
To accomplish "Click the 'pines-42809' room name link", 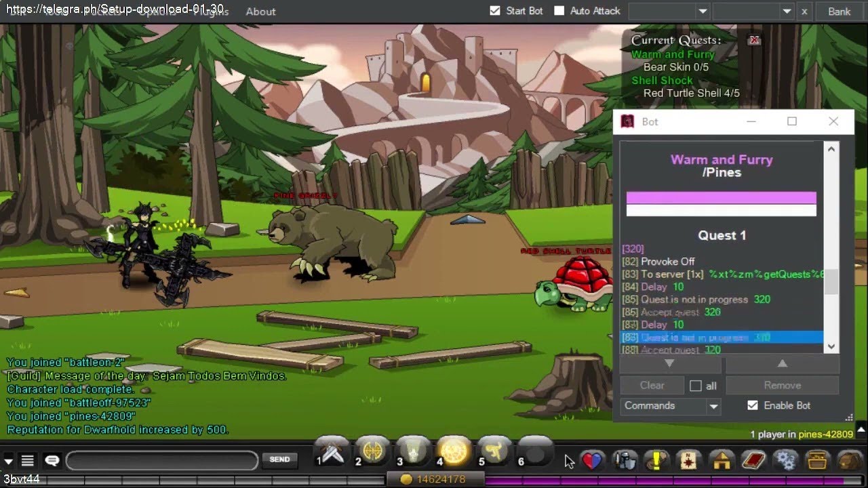I will (x=825, y=434).
